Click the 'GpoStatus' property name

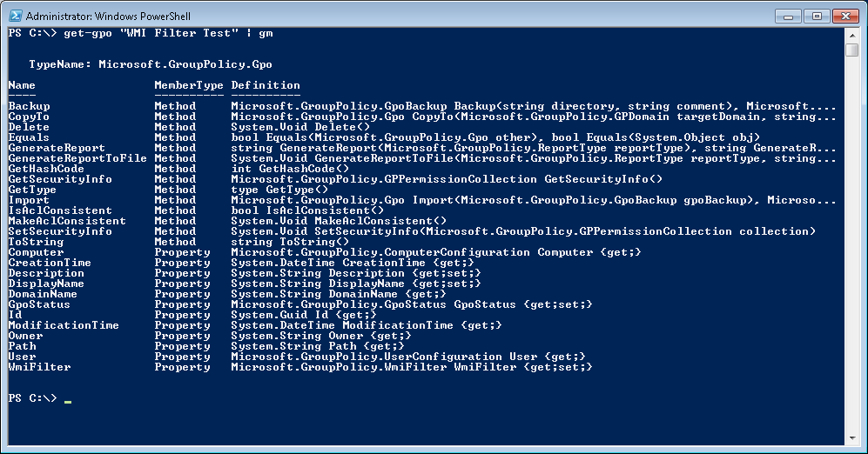point(40,304)
